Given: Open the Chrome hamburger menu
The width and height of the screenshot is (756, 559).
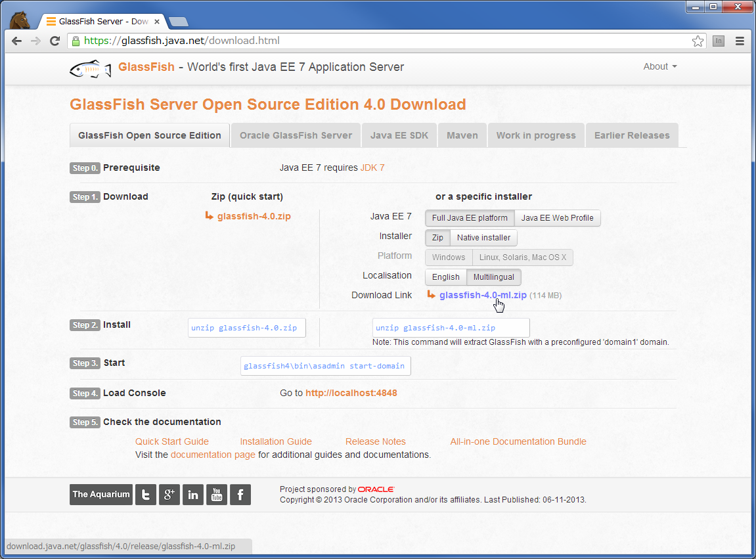Looking at the screenshot, I should tap(740, 40).
